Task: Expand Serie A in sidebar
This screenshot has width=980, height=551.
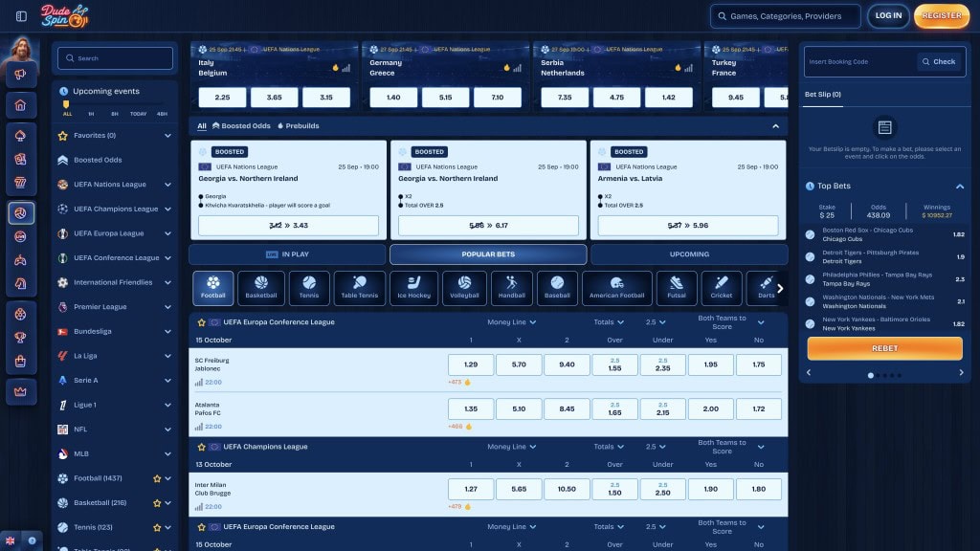Action: pos(167,381)
